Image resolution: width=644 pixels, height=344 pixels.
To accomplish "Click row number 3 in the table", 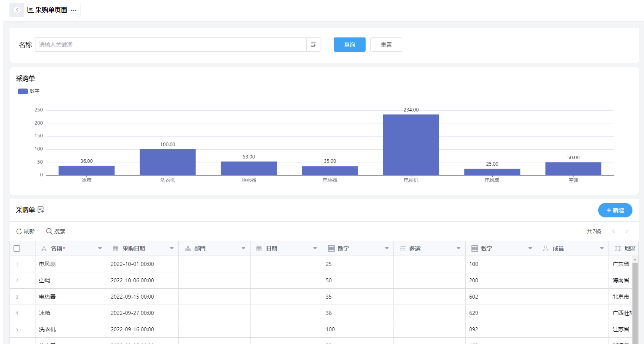I will [17, 297].
